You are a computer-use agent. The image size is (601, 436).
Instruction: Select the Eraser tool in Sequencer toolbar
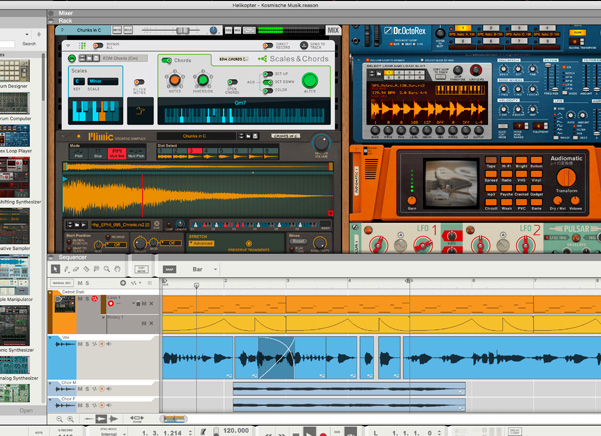coord(76,269)
